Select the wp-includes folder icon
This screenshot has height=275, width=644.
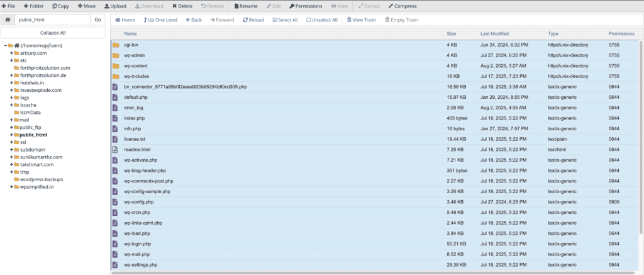pos(116,76)
